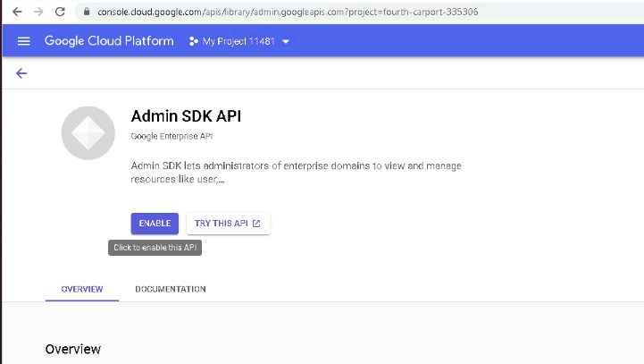Click the Google Cloud Platform logo text
The image size is (644, 364).
point(109,41)
